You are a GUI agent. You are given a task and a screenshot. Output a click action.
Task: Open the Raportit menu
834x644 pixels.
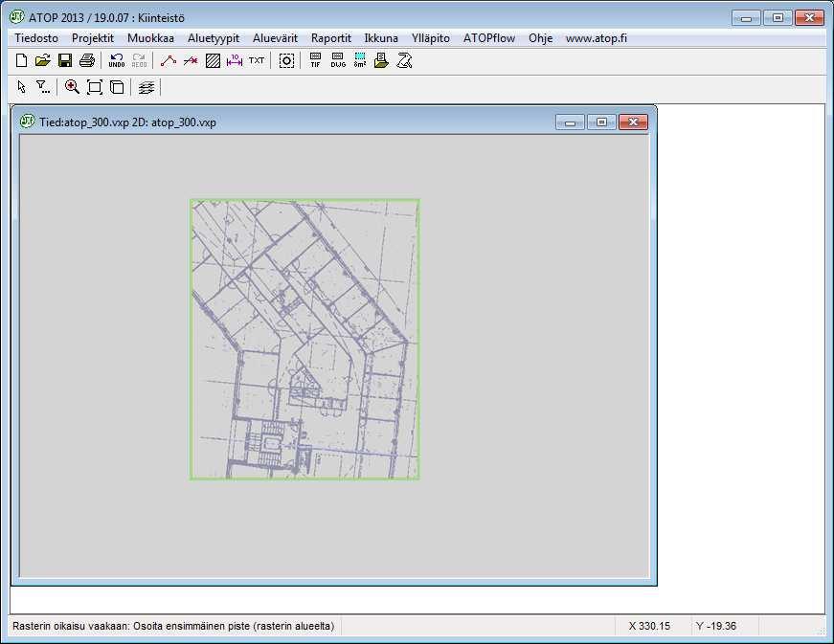click(331, 38)
